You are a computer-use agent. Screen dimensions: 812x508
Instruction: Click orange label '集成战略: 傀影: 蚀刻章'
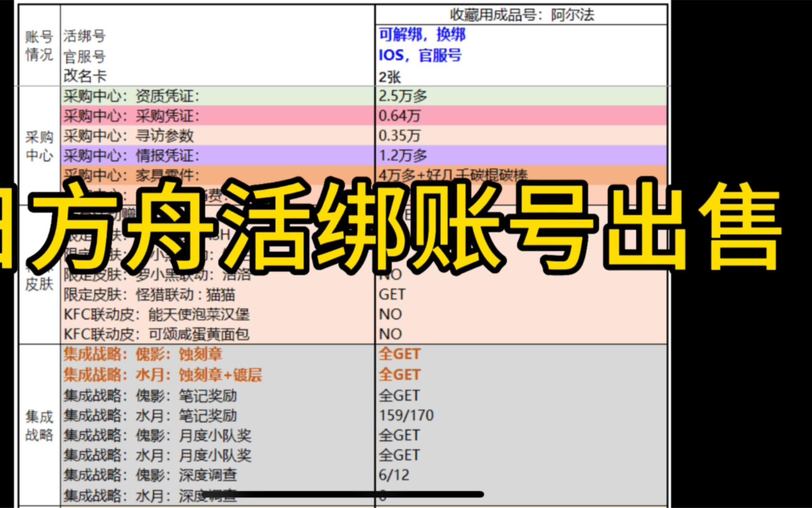pyautogui.click(x=143, y=354)
